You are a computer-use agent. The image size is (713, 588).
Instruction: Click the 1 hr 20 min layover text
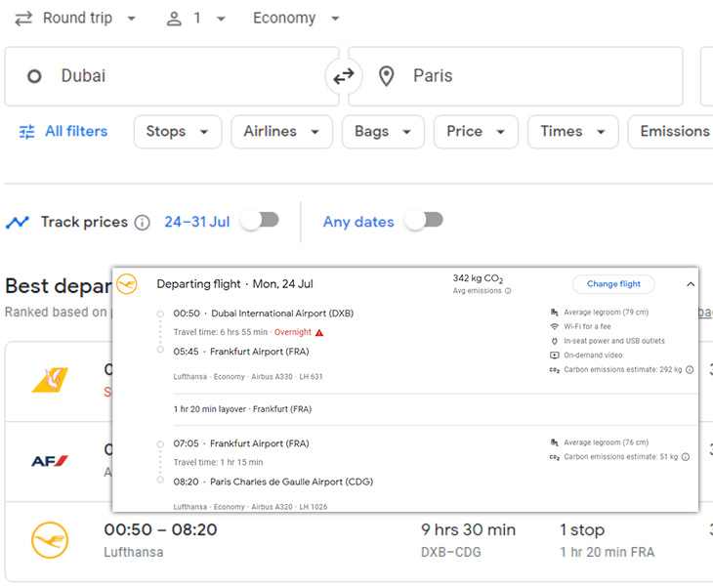click(x=242, y=409)
